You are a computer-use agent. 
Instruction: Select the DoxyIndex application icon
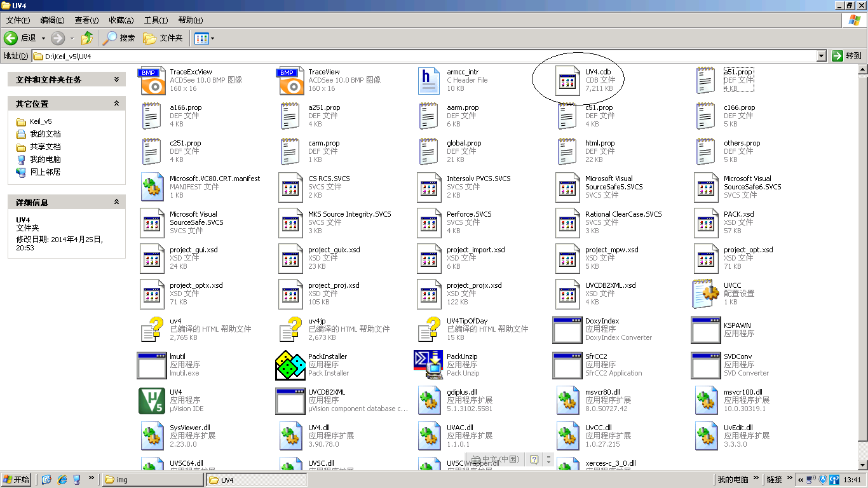(567, 329)
